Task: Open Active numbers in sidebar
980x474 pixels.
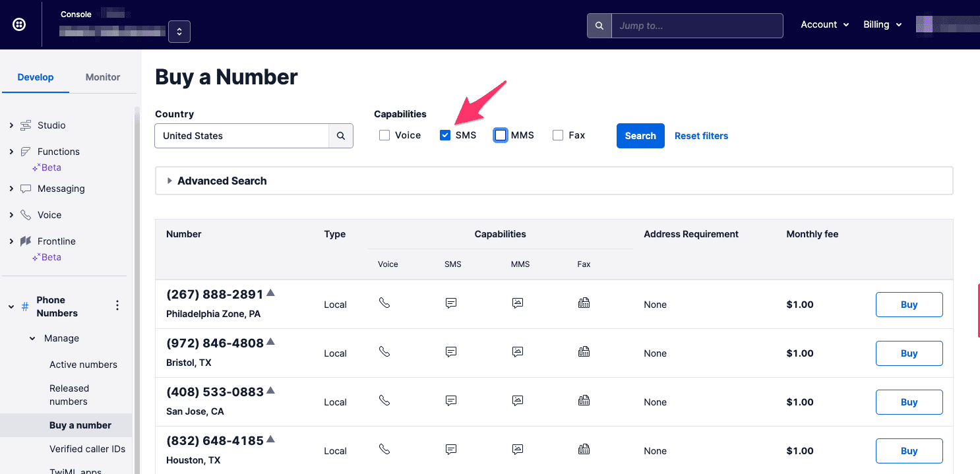Action: [83, 365]
